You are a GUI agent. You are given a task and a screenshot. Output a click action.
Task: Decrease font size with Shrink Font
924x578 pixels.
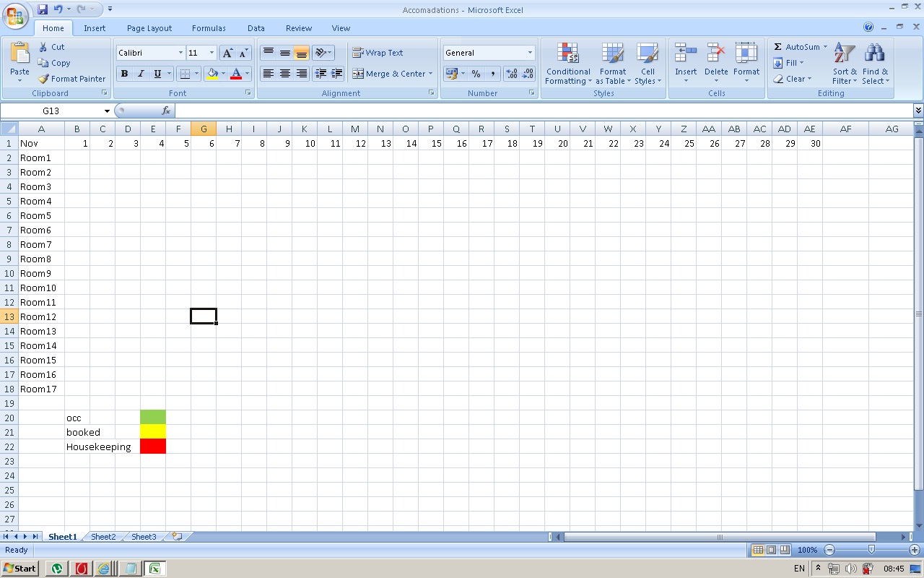coord(243,53)
